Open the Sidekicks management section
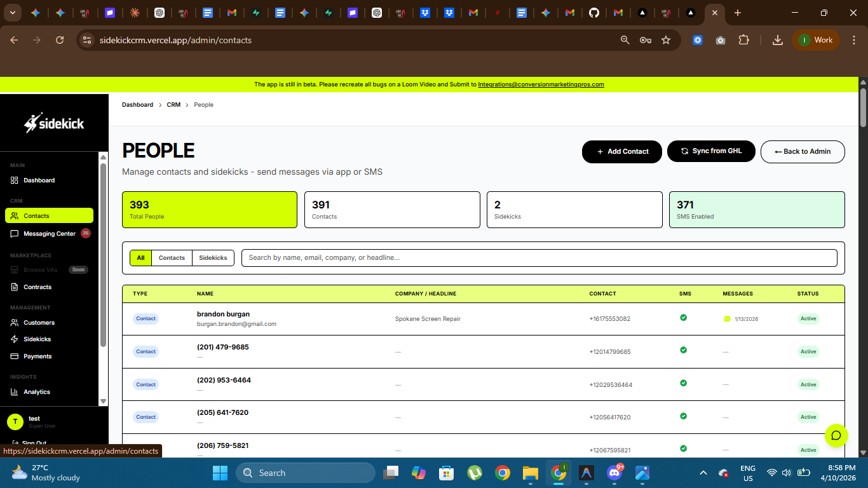Screen dimensions: 868x488 [38, 339]
